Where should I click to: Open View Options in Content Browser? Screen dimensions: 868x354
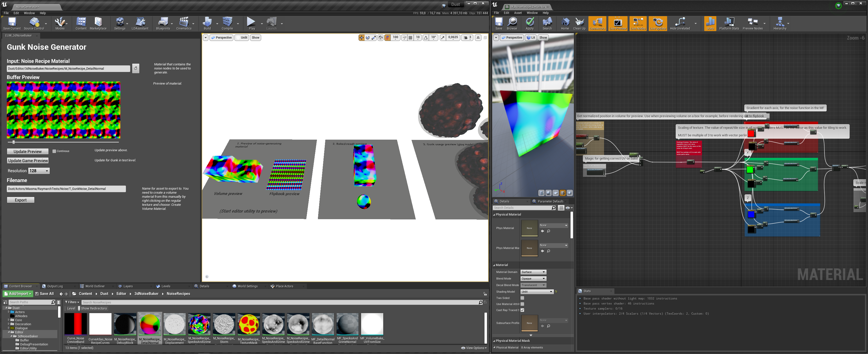click(x=474, y=348)
